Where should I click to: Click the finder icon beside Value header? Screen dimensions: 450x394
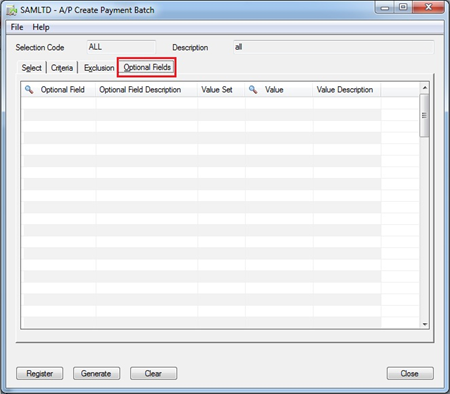[x=253, y=89]
